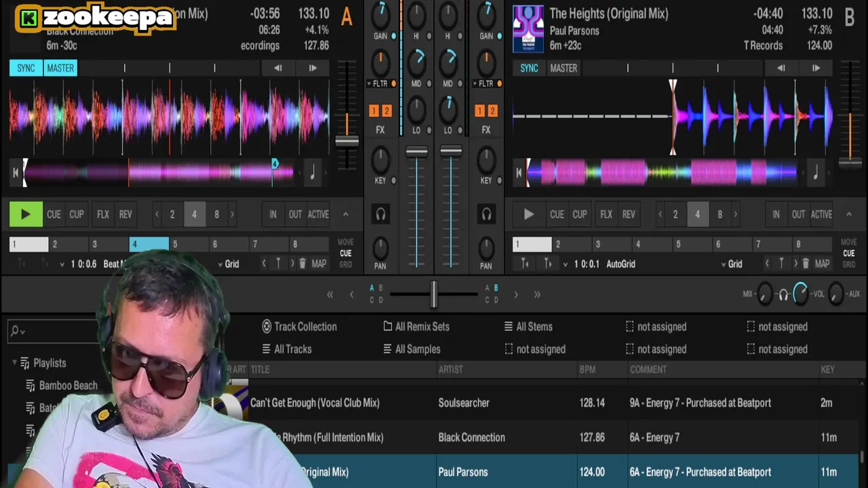The image size is (868, 488).
Task: Start playback on Deck B
Action: pos(528,214)
